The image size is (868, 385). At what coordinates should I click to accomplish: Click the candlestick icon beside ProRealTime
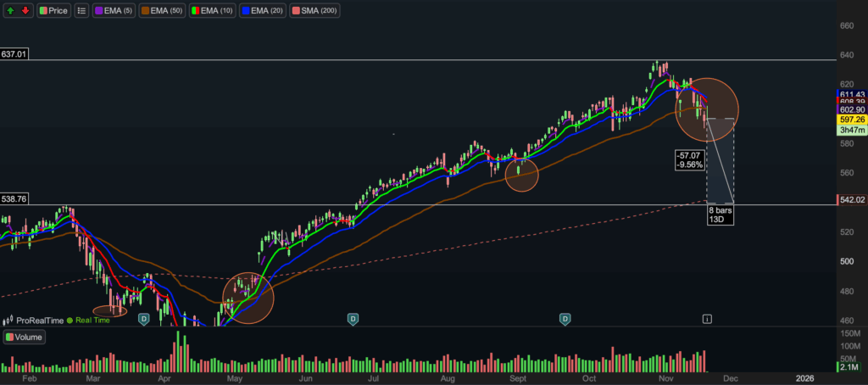tap(8, 320)
